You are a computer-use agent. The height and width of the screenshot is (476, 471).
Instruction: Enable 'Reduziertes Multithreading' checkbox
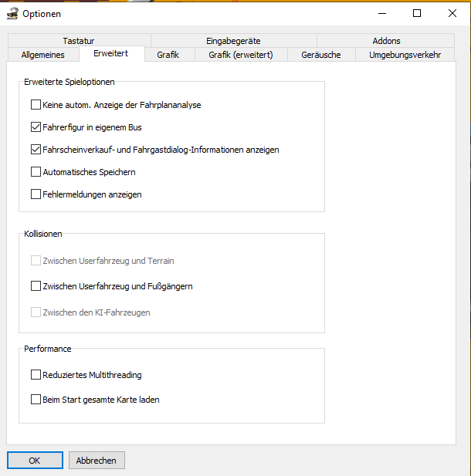36,375
